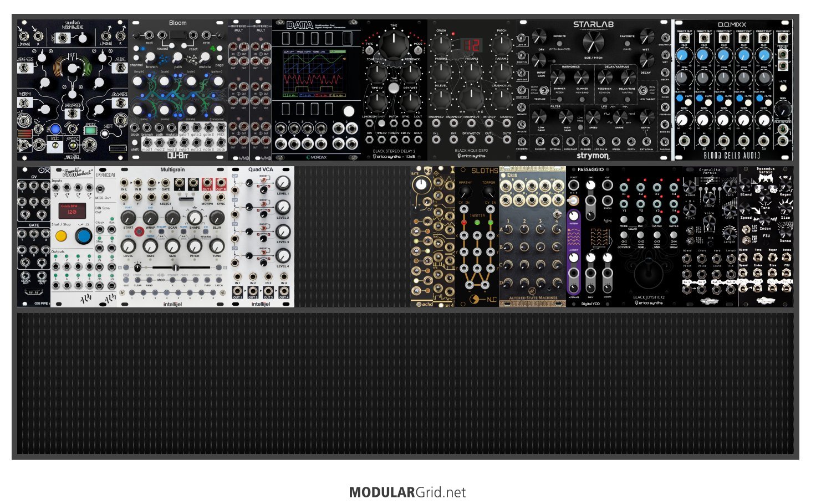This screenshot has width=816, height=504.
Task: Click the AUX SEND jack on D.O.MIXX
Action: [x=783, y=39]
